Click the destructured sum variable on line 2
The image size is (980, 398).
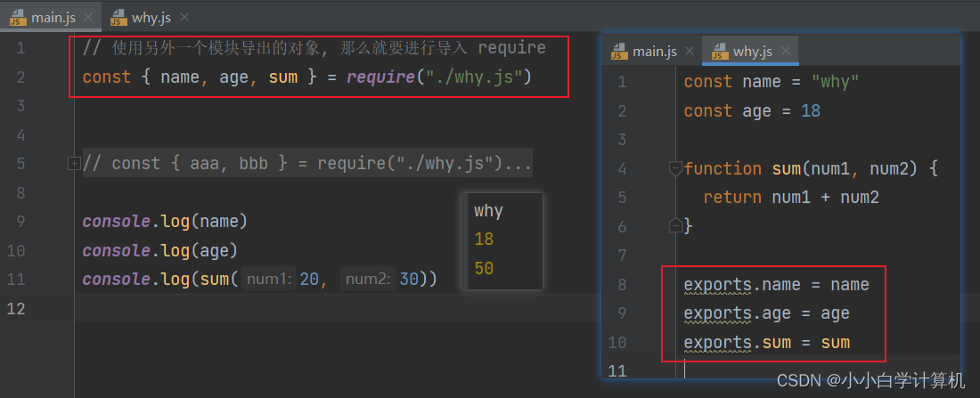tap(283, 77)
